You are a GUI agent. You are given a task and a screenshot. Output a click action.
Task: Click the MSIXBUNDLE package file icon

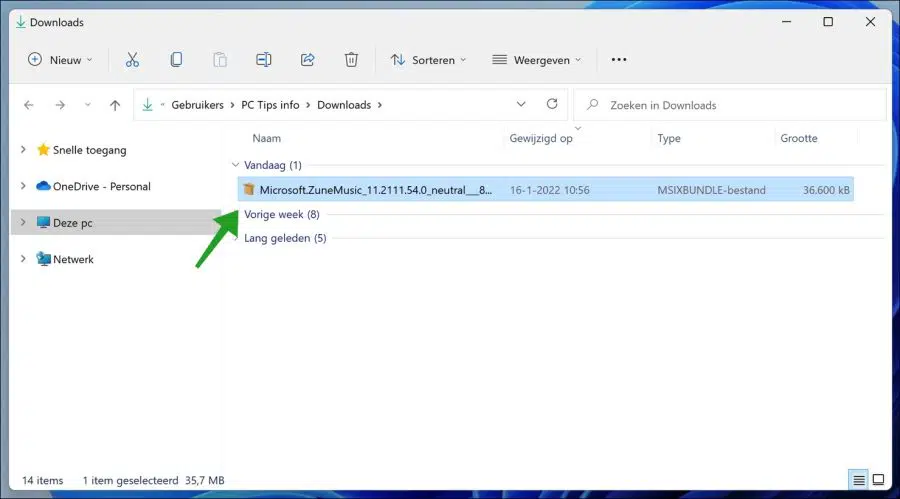[x=249, y=189]
